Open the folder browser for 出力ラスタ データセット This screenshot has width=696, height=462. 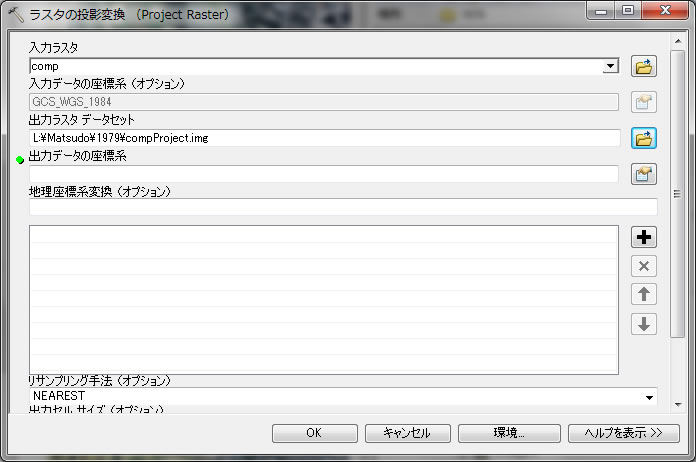tap(644, 137)
